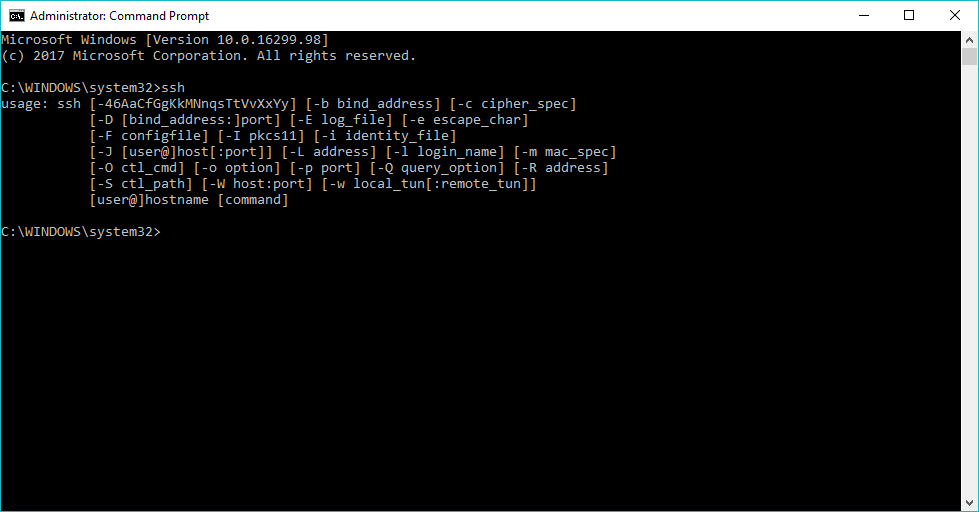Screen dimensions: 979x512
Task: Click the '[-b bind_address]' option text
Action: click(x=373, y=104)
